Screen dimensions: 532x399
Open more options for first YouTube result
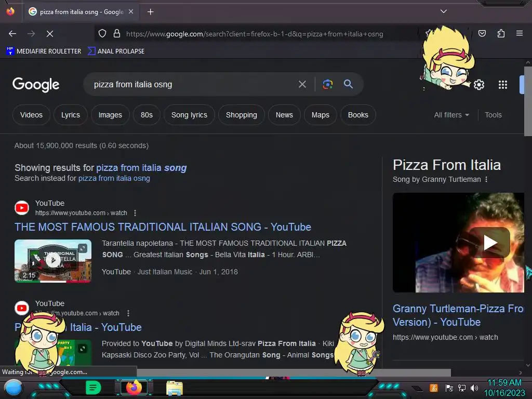pyautogui.click(x=135, y=212)
